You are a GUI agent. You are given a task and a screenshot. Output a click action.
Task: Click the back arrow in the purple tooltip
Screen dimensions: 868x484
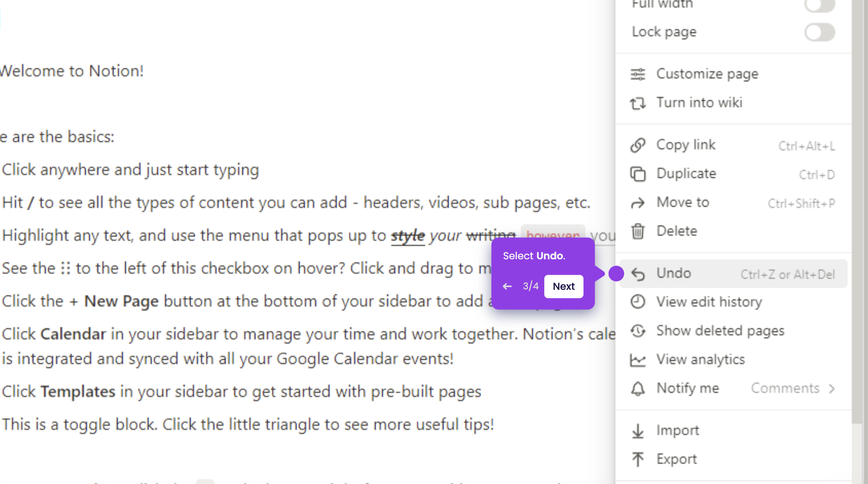(x=507, y=286)
